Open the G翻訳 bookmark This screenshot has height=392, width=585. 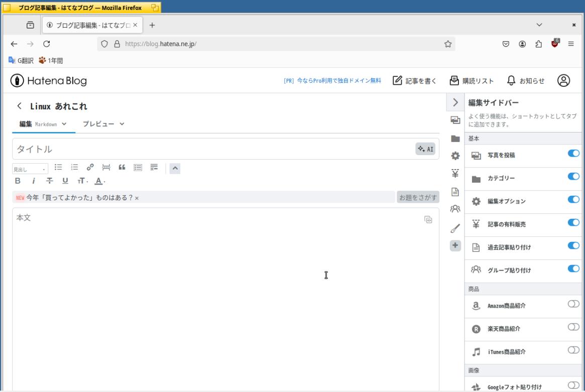point(21,60)
